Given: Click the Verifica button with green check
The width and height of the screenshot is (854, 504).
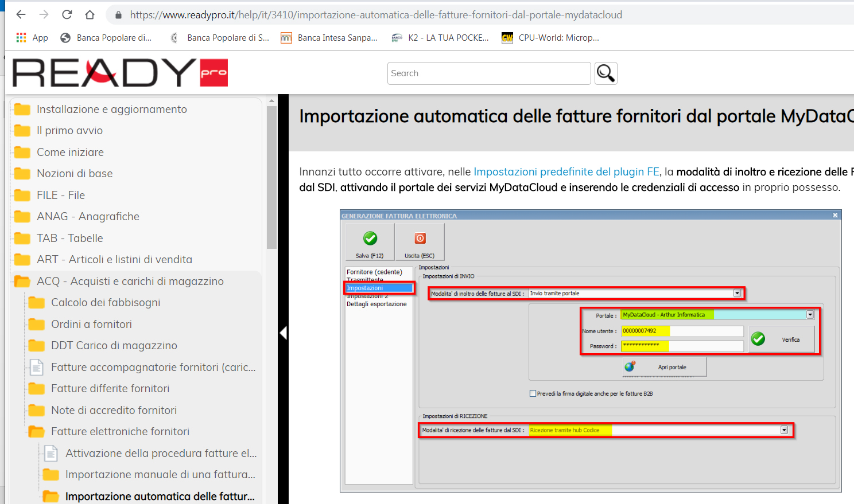Looking at the screenshot, I should coord(782,339).
